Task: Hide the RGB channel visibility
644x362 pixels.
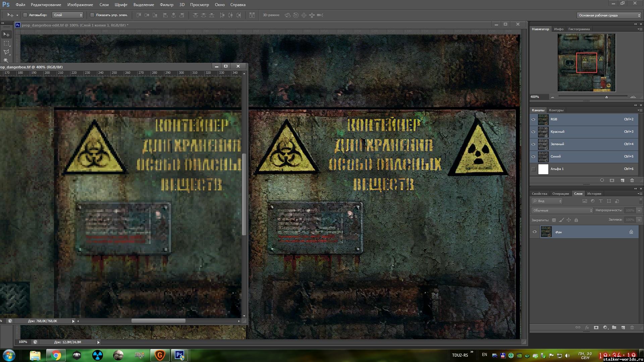Action: coord(533,119)
